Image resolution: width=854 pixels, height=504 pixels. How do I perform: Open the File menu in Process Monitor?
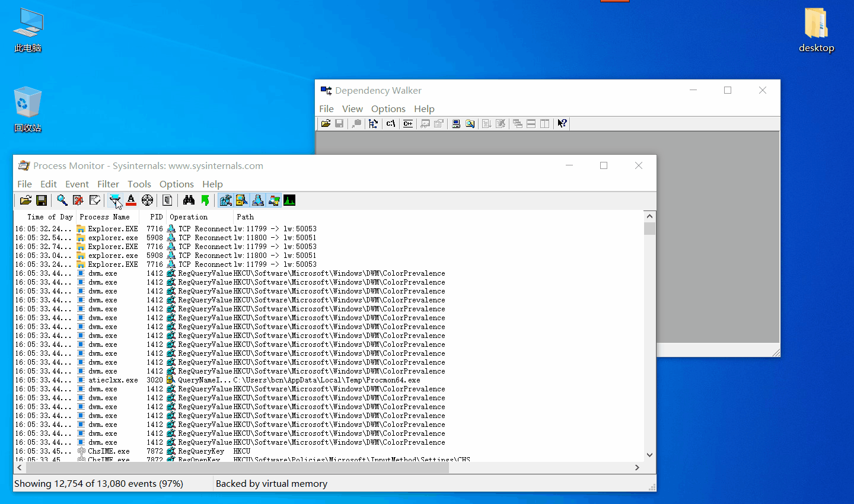[25, 184]
